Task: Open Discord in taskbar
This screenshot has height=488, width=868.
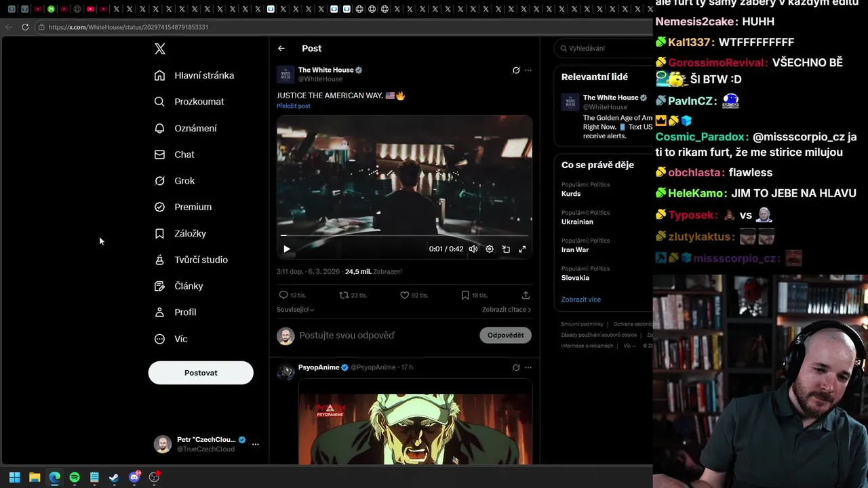Action: (x=134, y=477)
